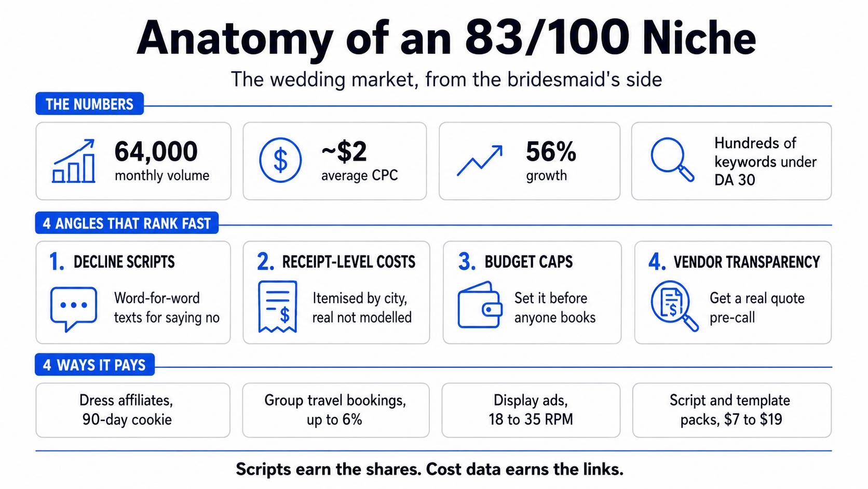Click the receipt with dollar icon
Viewport: 868px width, 489px height.
click(278, 307)
